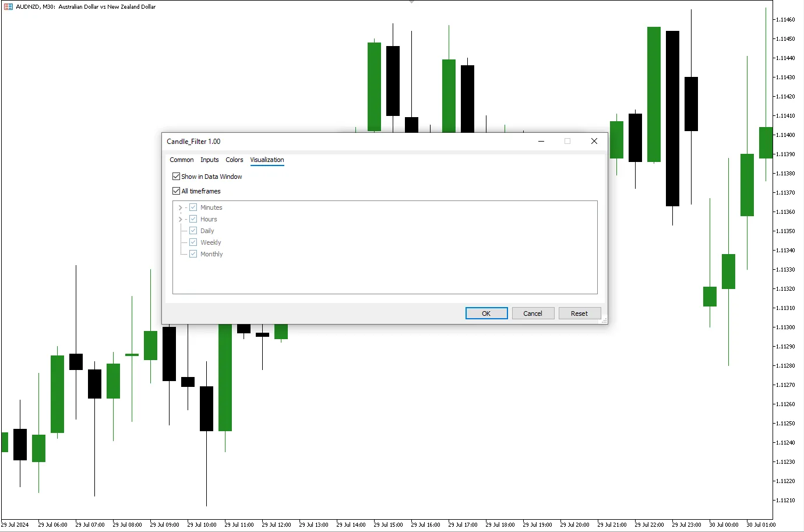Toggle the Daily timeframe checkbox

pyautogui.click(x=193, y=231)
